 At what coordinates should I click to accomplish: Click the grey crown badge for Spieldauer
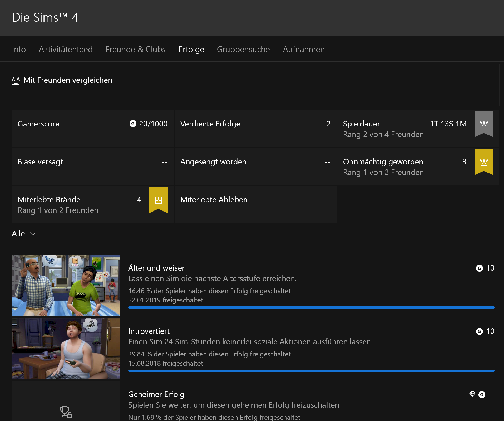pos(484,124)
